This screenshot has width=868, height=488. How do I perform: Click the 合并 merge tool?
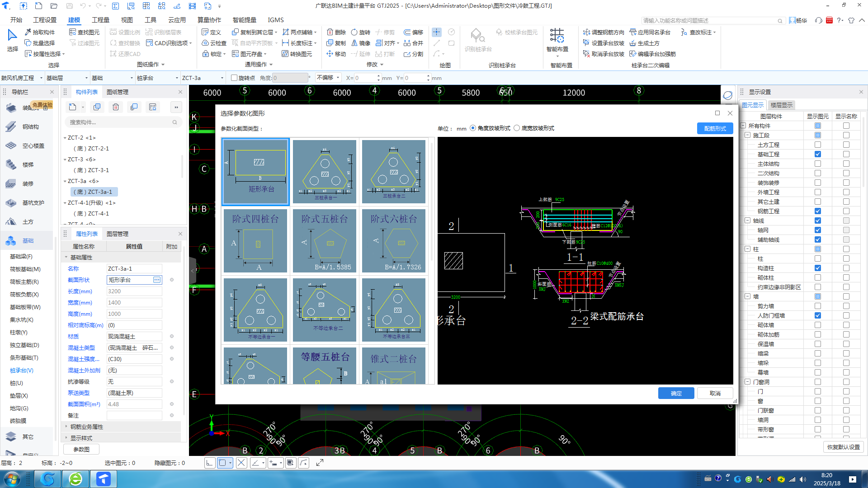pos(413,43)
